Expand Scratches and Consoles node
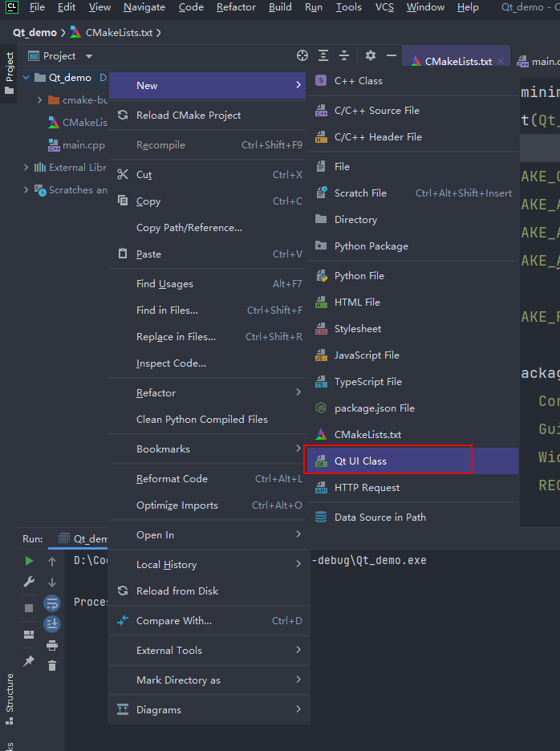The image size is (560, 751). [x=26, y=189]
